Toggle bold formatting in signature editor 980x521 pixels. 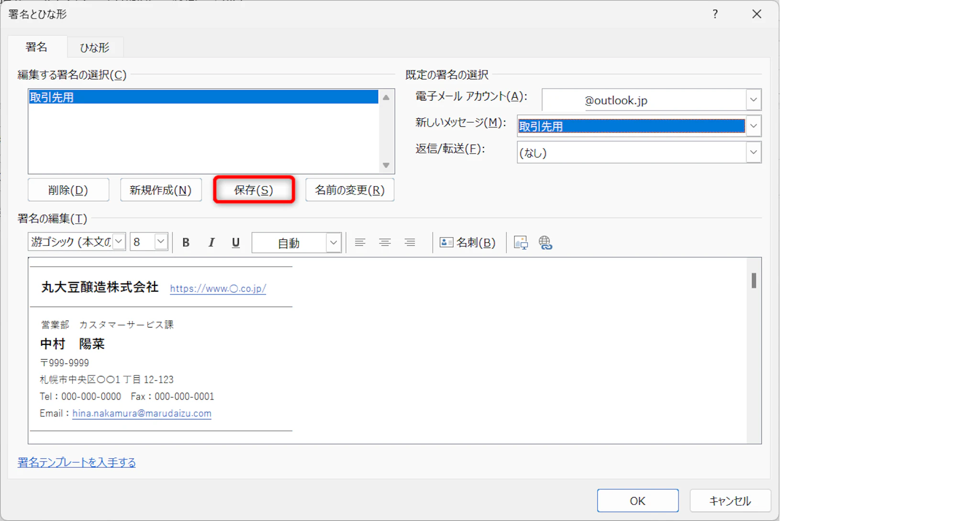tap(186, 243)
